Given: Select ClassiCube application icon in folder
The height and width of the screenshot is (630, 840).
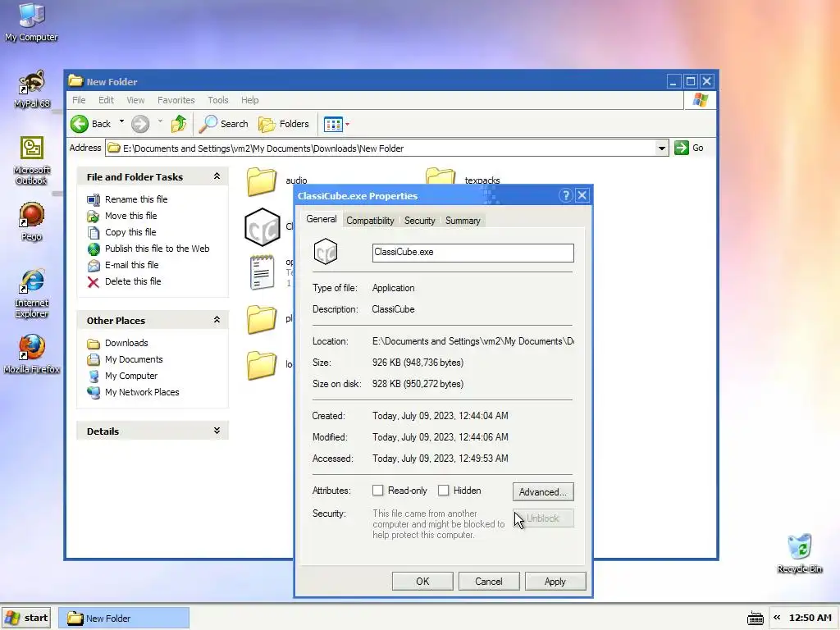Looking at the screenshot, I should point(262,227).
